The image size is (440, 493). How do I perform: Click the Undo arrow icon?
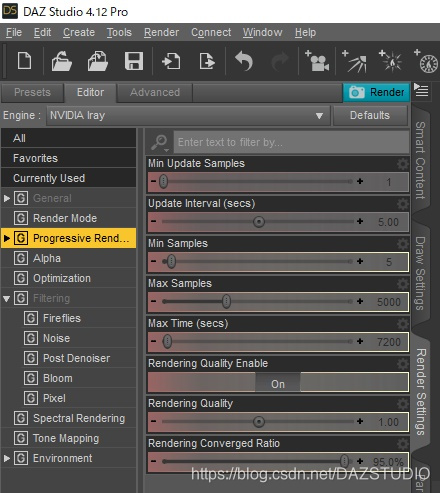(244, 61)
